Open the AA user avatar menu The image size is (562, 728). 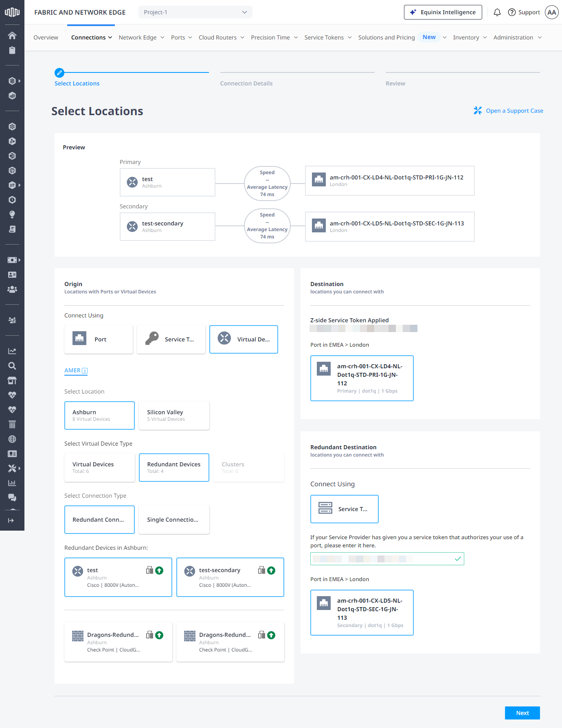(552, 12)
